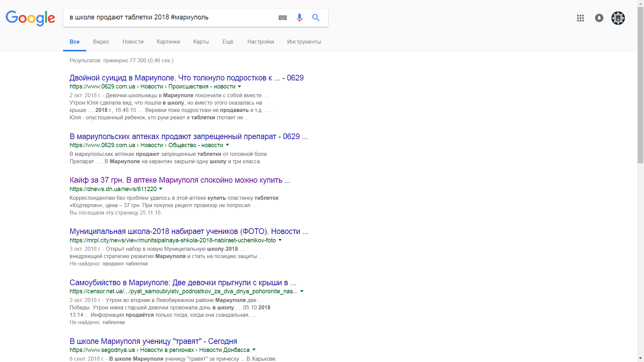The width and height of the screenshot is (644, 362).
Task: Open result 'Кайф за 37 грн'
Action: pyautogui.click(x=180, y=180)
